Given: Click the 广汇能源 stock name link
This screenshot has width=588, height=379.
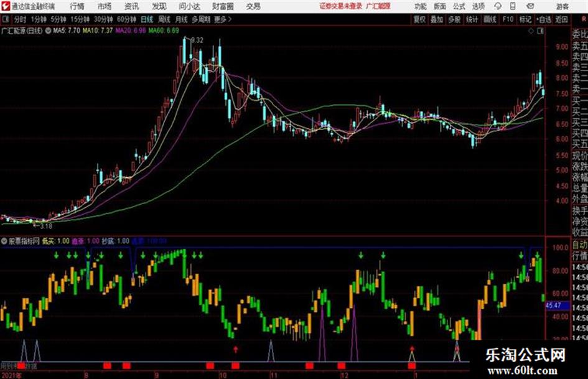Looking at the screenshot, I should click(x=378, y=6).
